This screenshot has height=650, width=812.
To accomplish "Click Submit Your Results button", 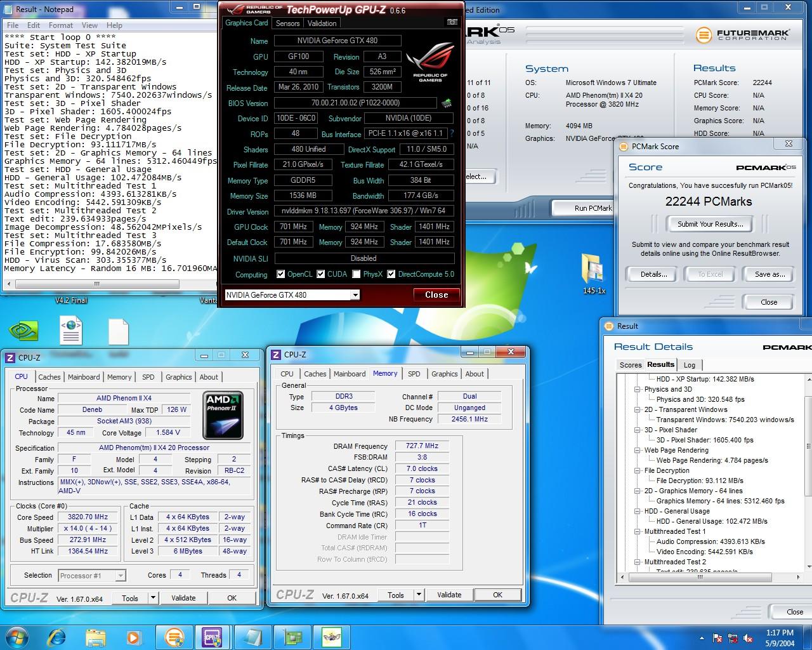I will (x=710, y=224).
